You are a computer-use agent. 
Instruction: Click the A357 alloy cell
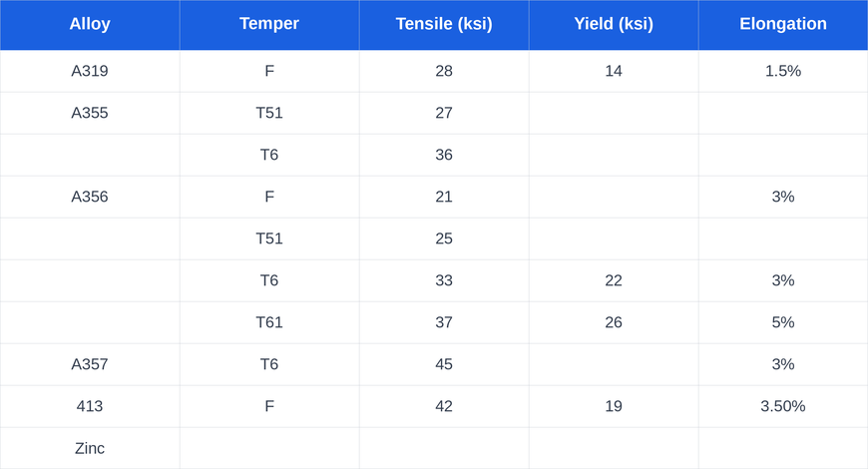pos(90,364)
